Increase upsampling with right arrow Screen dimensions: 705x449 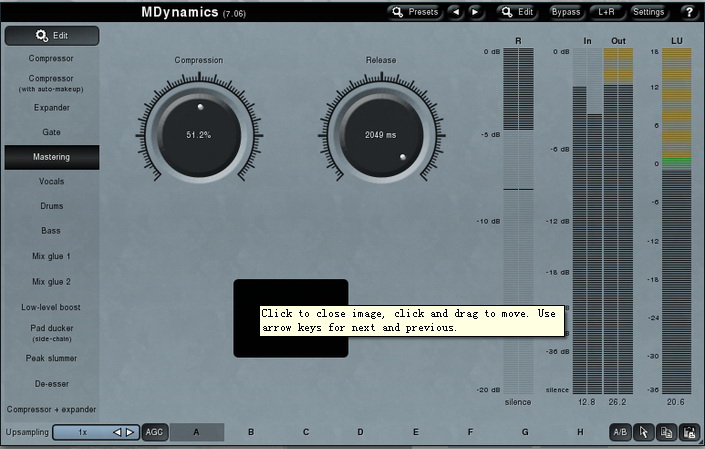[130, 432]
